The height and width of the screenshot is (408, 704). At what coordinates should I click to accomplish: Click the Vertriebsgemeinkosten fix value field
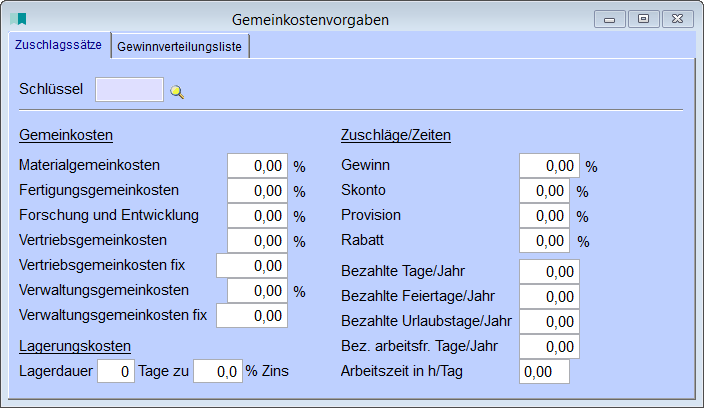pyautogui.click(x=252, y=266)
